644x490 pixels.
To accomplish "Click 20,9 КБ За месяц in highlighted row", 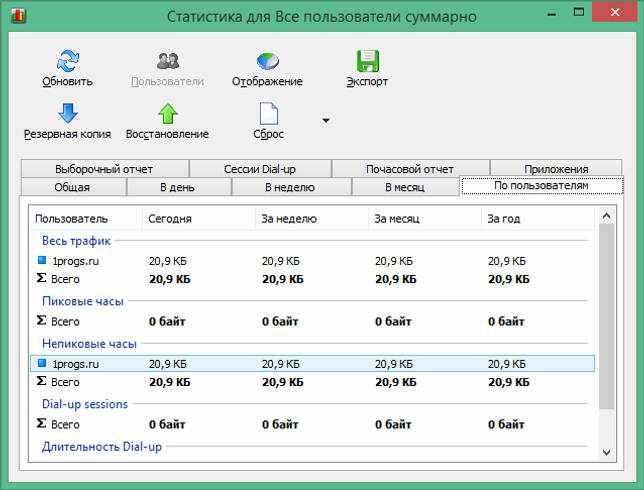I will tap(393, 364).
